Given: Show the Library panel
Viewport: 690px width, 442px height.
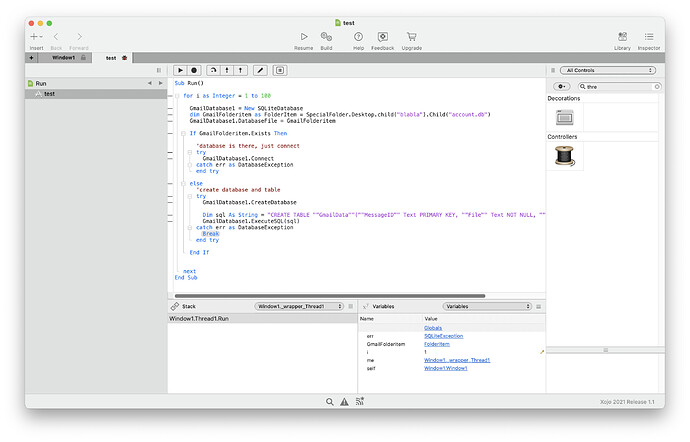Looking at the screenshot, I should (622, 37).
